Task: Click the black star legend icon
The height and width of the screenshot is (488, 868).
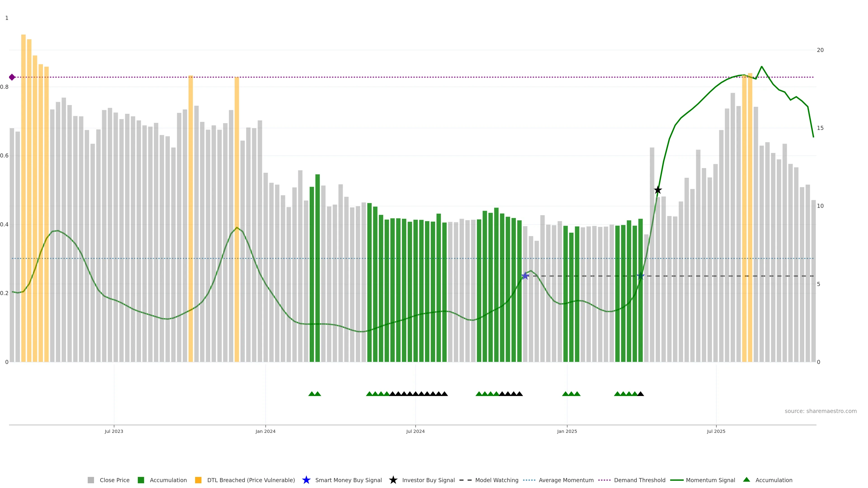Action: pos(393,480)
